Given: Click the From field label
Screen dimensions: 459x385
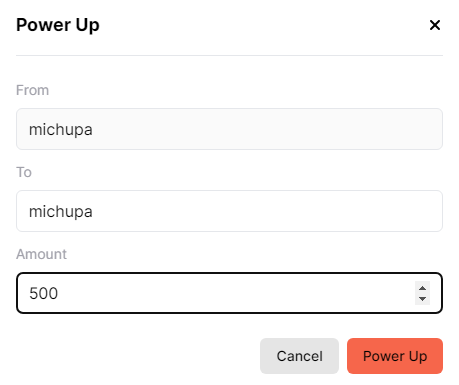Looking at the screenshot, I should (x=33, y=90).
